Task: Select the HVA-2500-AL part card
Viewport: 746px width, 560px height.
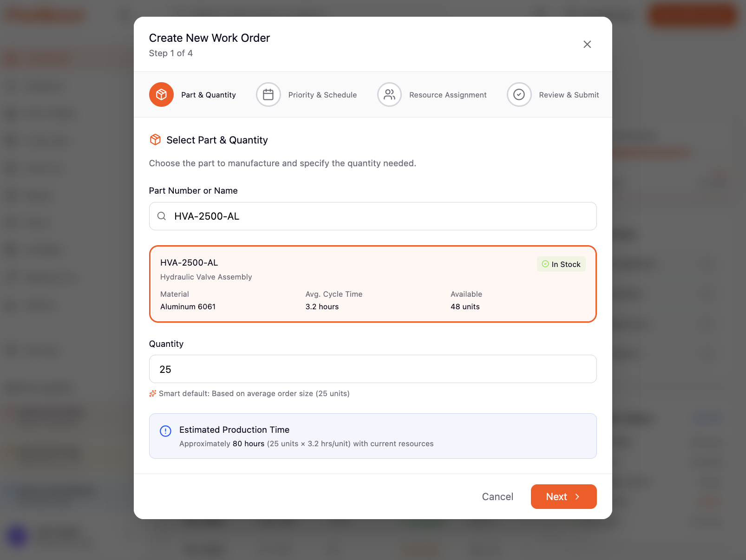Action: coord(373,284)
